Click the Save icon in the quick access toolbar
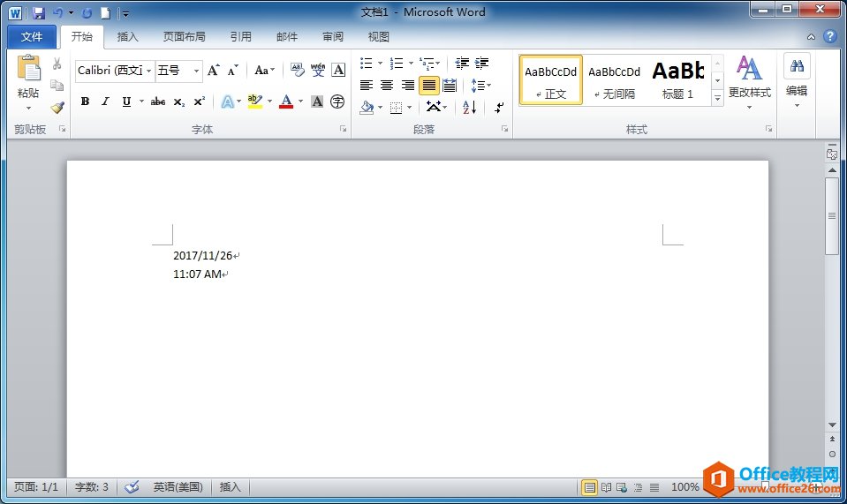The image size is (847, 504). tap(39, 13)
